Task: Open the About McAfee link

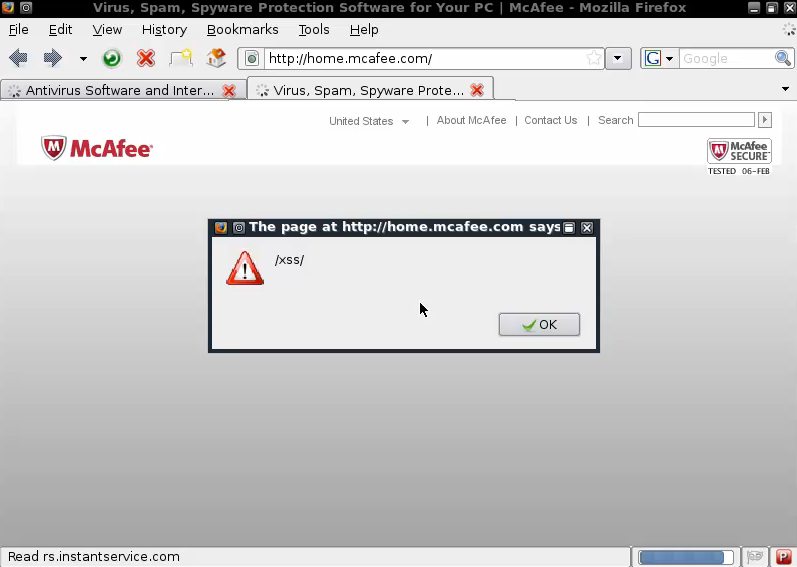Action: 471,120
